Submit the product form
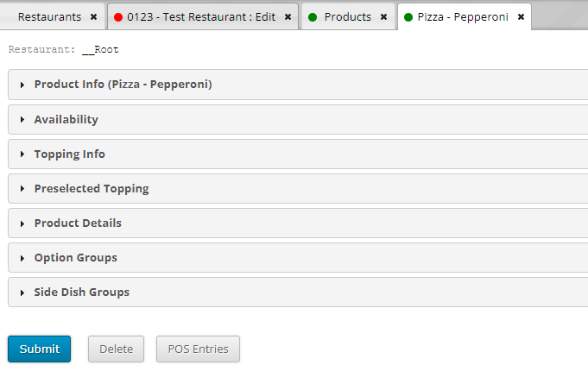The width and height of the screenshot is (588, 390). pos(40,349)
